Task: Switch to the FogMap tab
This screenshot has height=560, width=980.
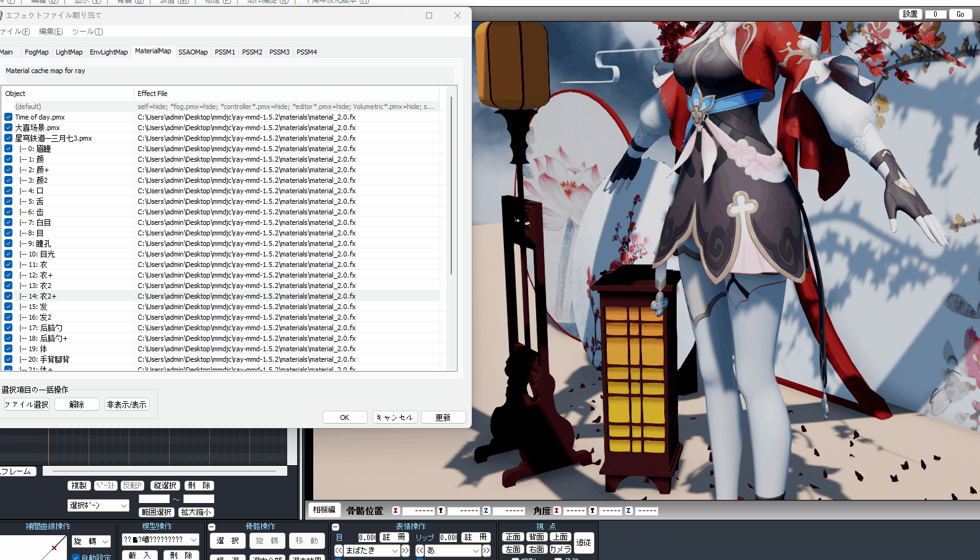Action: [x=37, y=52]
